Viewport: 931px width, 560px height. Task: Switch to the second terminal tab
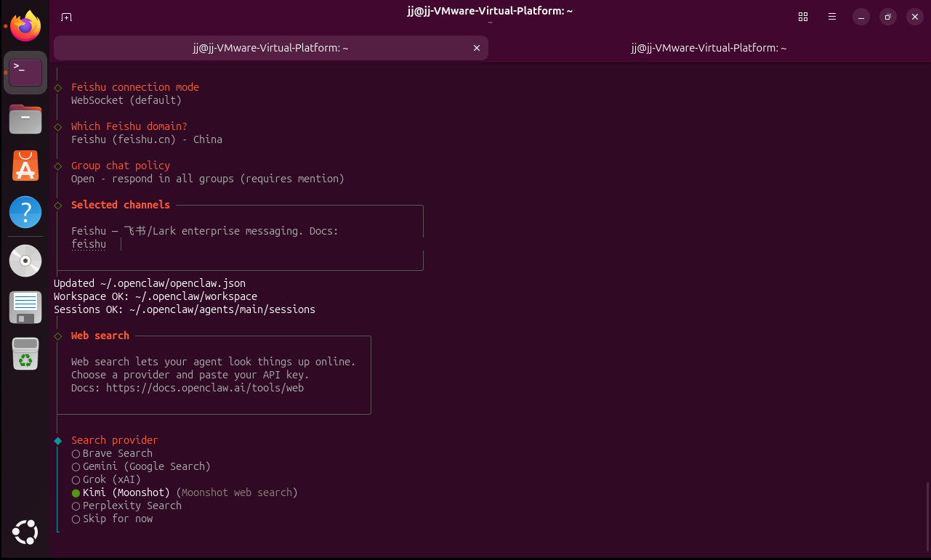tap(709, 48)
